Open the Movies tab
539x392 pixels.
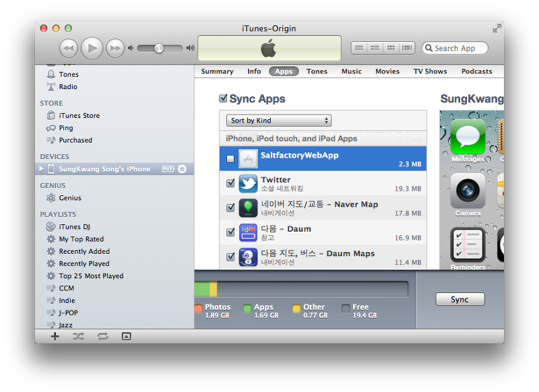pos(387,71)
